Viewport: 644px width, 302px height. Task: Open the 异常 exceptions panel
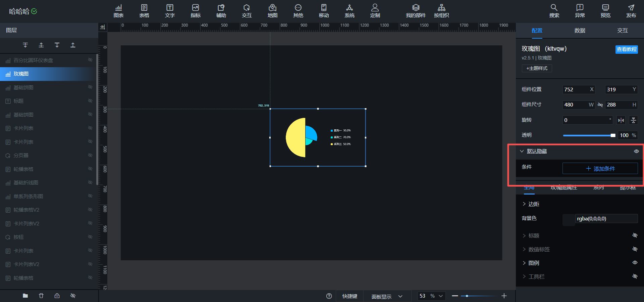[580, 11]
